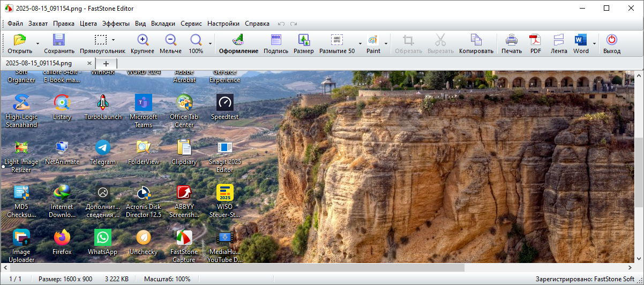Send image to Word
Screen dimensions: 644x285
[x=581, y=44]
